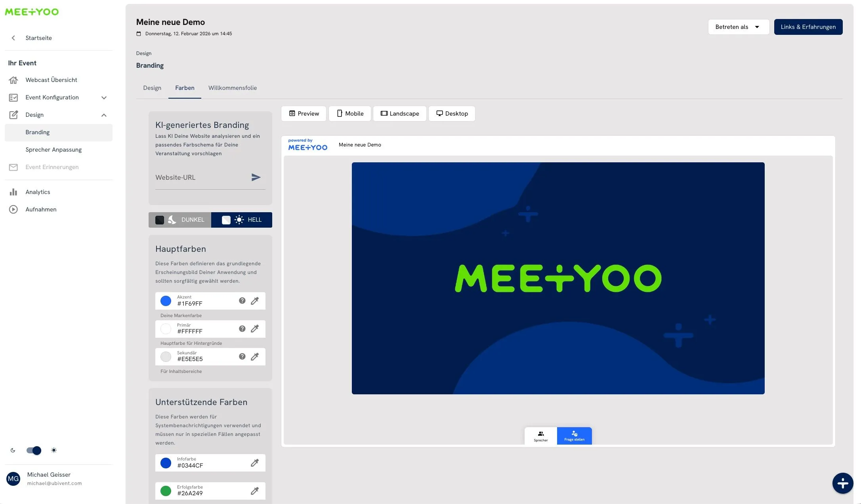Click the sun icon near theme switch
Screen dimensions: 861x504
click(54, 450)
